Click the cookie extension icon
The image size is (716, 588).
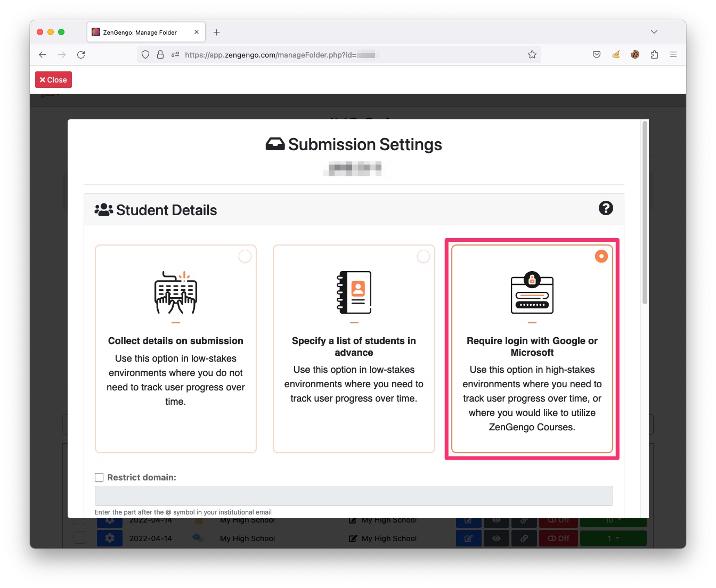point(635,54)
